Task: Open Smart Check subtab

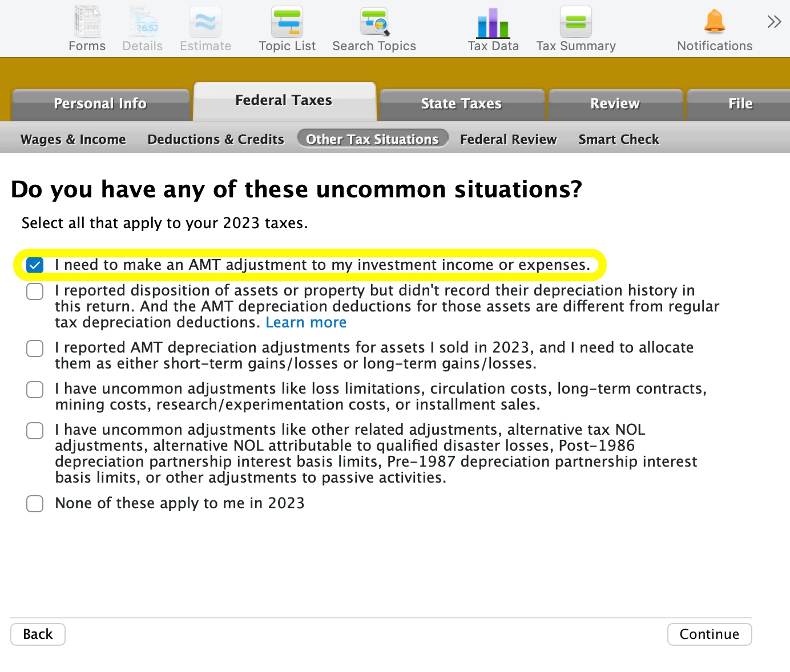Action: point(619,139)
